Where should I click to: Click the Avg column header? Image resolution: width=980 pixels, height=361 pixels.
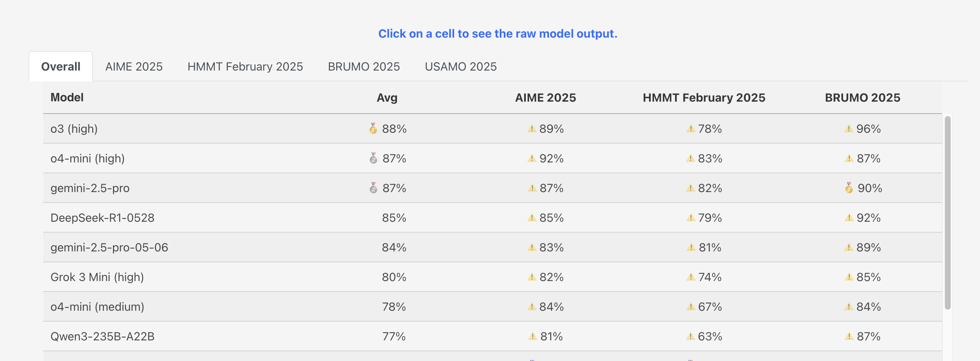pyautogui.click(x=387, y=98)
